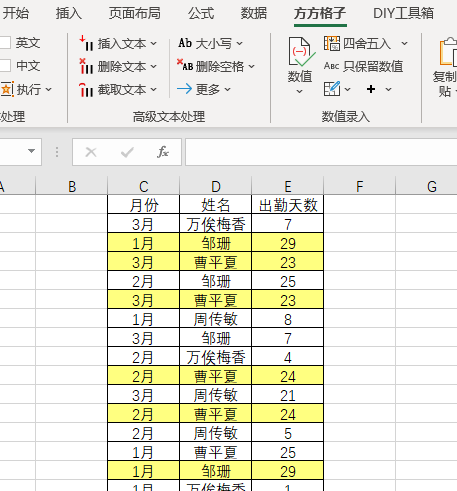Click the formula bar cancel X icon
Image resolution: width=457 pixels, height=491 pixels.
tap(91, 152)
